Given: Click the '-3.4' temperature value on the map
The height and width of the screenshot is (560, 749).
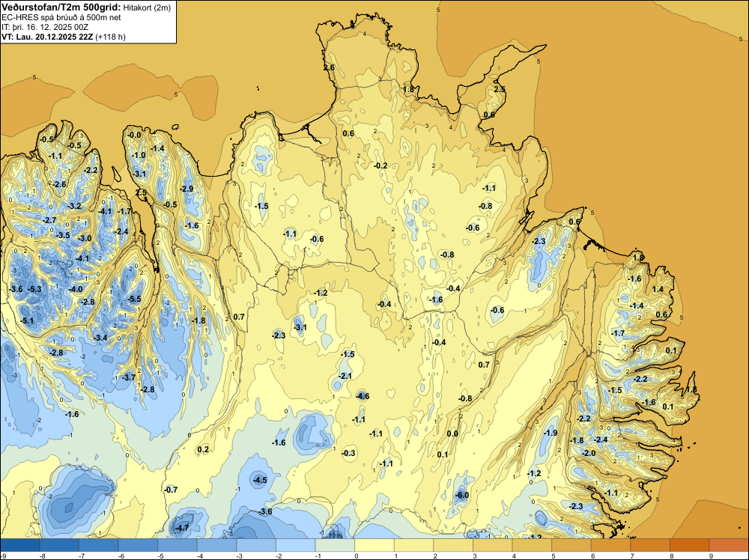Looking at the screenshot, I should (x=100, y=338).
